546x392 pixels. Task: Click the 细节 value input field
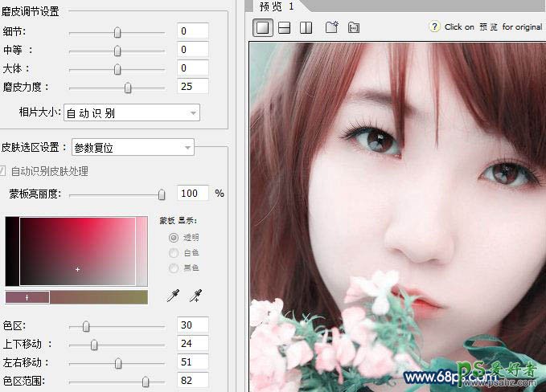(193, 31)
